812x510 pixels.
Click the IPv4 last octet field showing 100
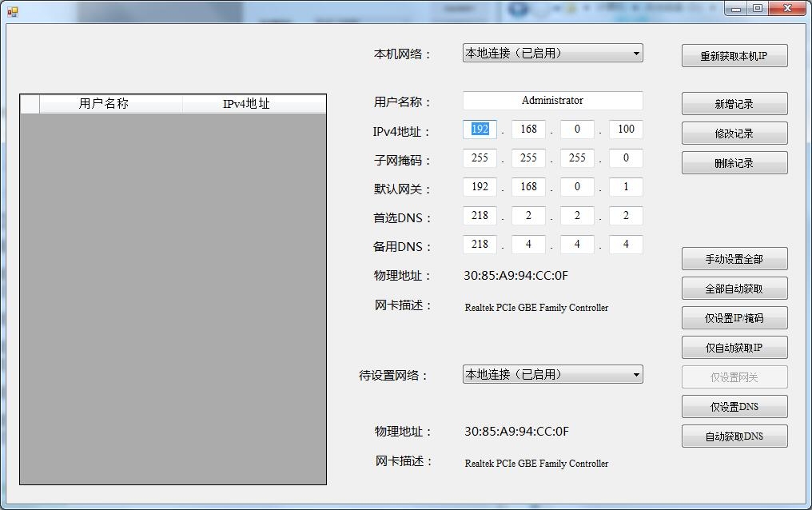coord(626,129)
